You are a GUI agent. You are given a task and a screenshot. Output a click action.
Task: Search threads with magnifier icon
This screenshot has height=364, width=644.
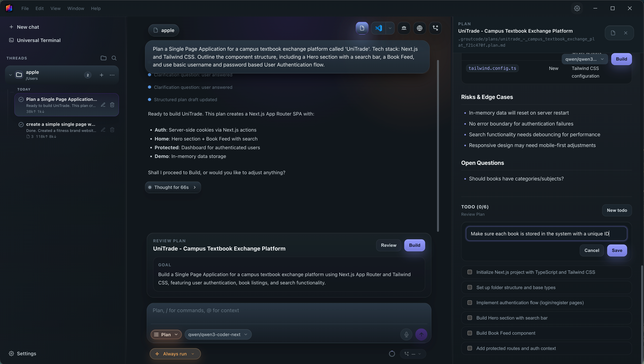tap(114, 58)
